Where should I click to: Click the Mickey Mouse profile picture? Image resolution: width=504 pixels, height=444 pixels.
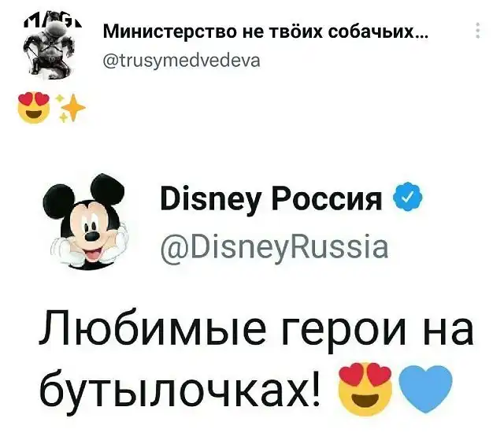(86, 222)
